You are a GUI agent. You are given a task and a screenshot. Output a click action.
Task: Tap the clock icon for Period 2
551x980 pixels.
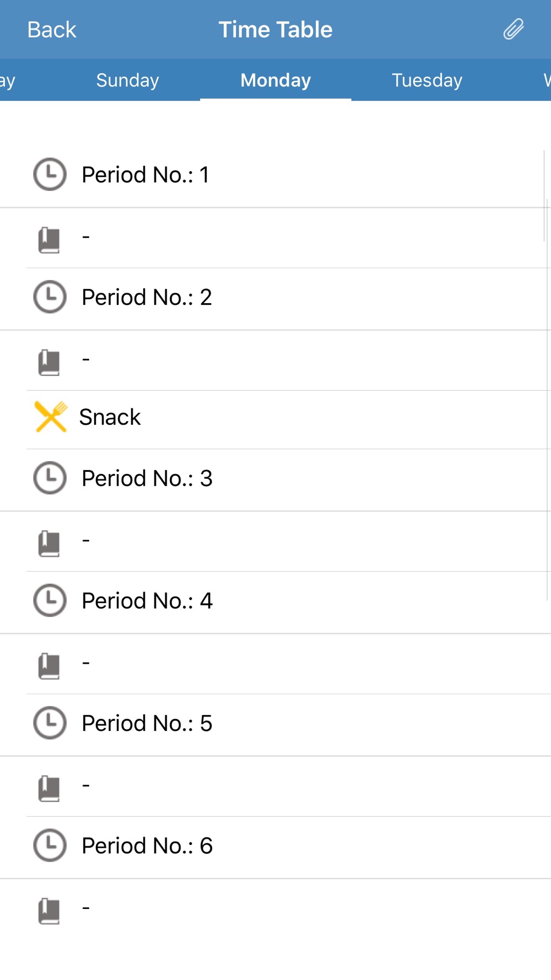(x=50, y=297)
